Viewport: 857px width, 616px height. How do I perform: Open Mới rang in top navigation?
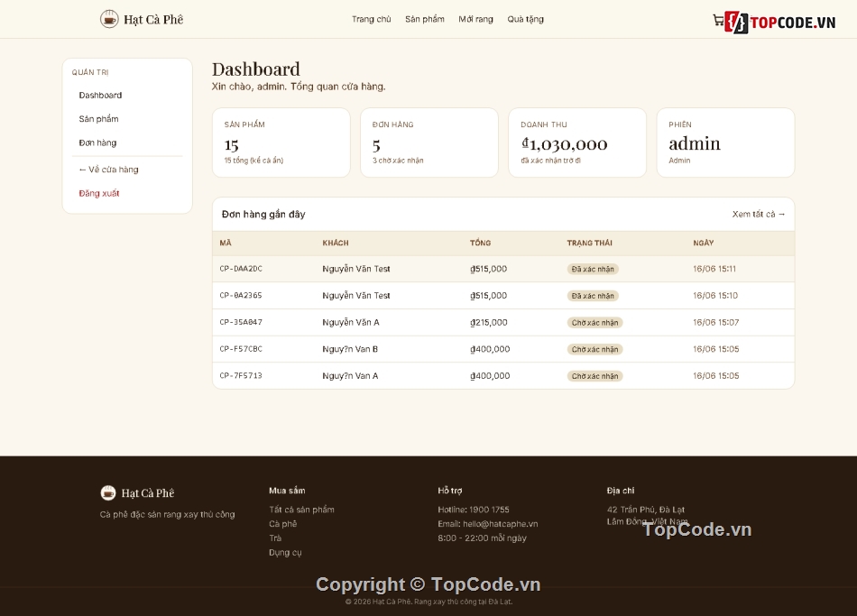tap(475, 19)
